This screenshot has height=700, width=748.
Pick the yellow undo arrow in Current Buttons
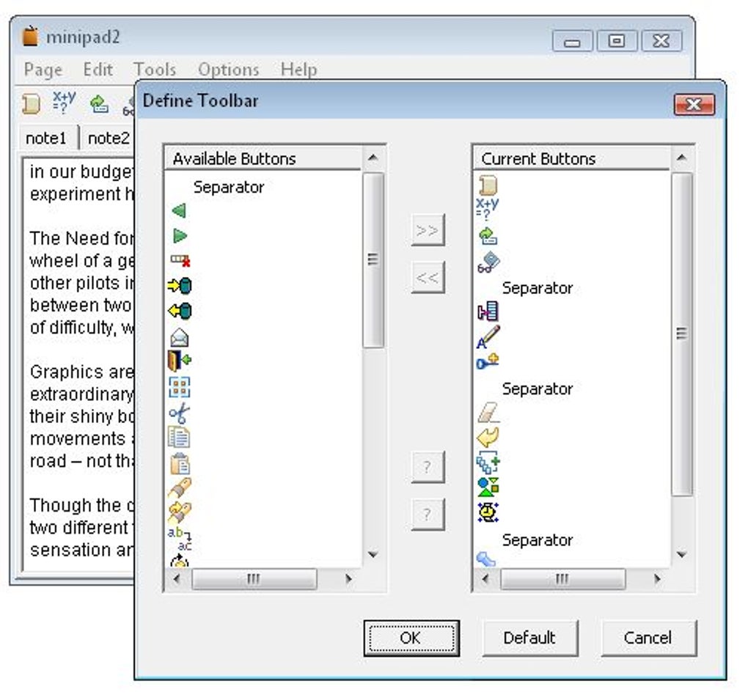coord(488,438)
